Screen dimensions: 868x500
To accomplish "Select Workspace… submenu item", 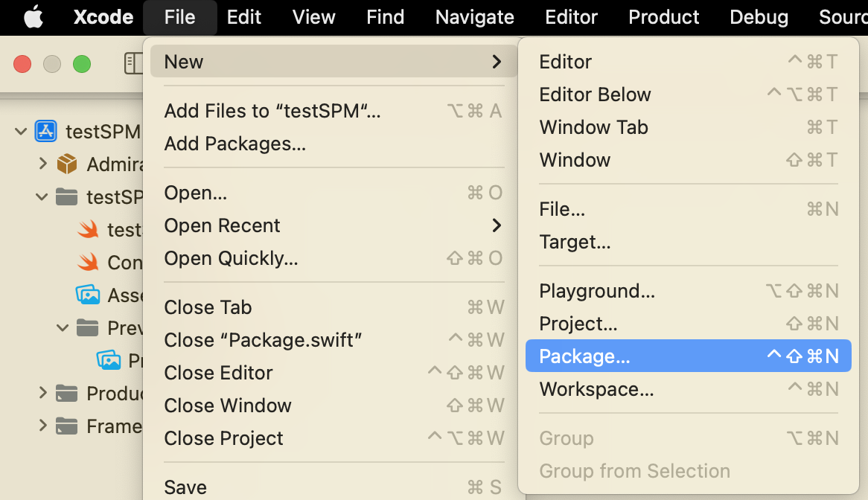I will tap(688, 389).
